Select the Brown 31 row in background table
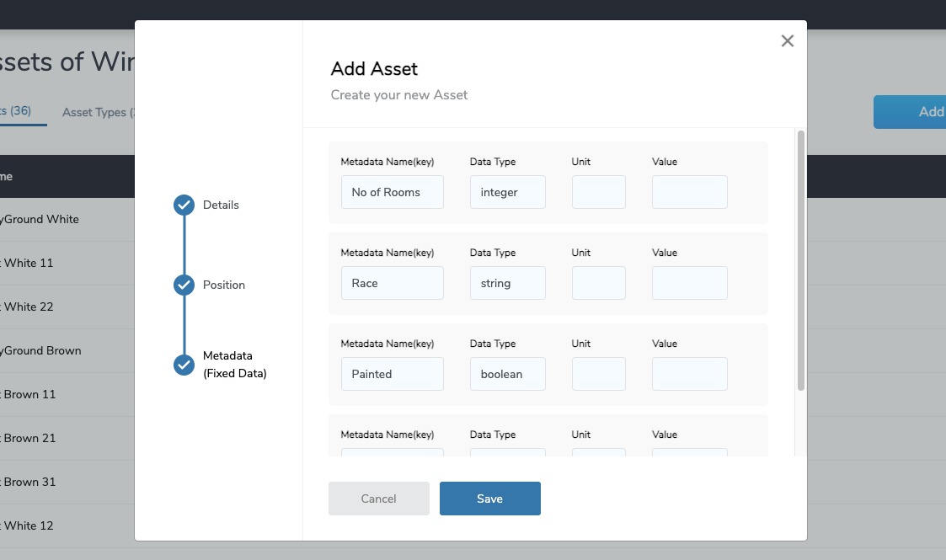This screenshot has width=946, height=560. (x=67, y=483)
